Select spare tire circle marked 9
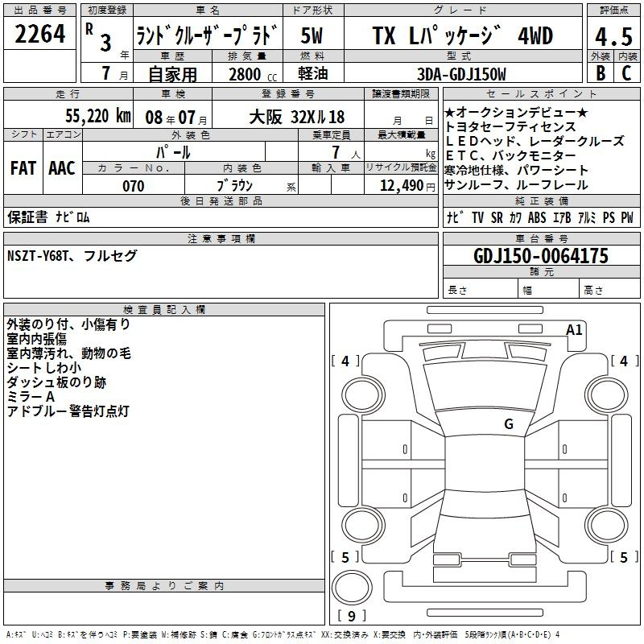This screenshot has width=644, height=644. click(x=352, y=588)
